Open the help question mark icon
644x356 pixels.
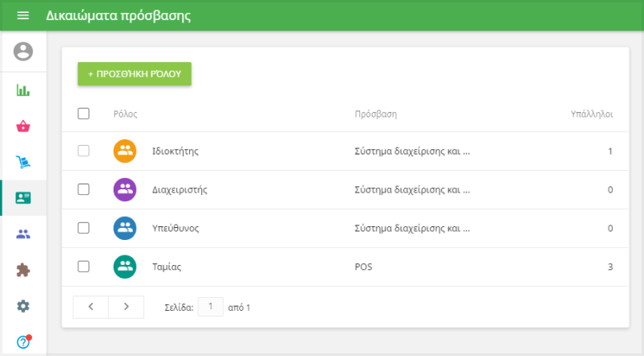pyautogui.click(x=23, y=342)
